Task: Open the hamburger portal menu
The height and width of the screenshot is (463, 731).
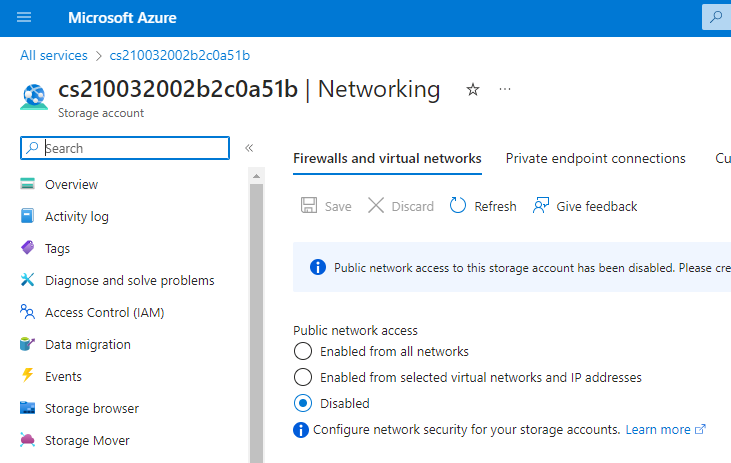Action: tap(24, 18)
